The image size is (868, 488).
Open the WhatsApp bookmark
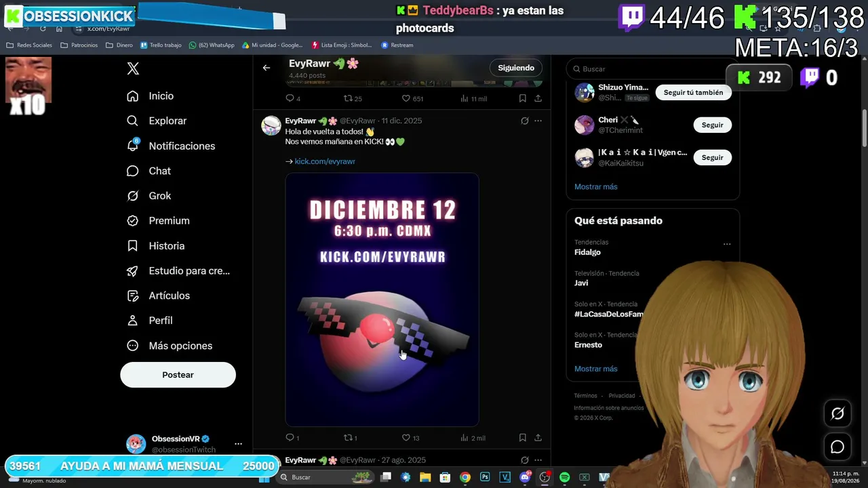[x=212, y=45]
